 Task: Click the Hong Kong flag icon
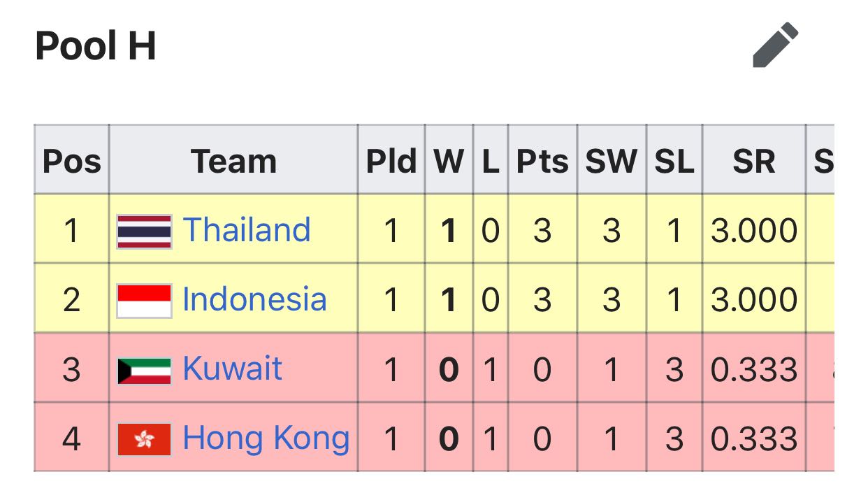tap(144, 440)
